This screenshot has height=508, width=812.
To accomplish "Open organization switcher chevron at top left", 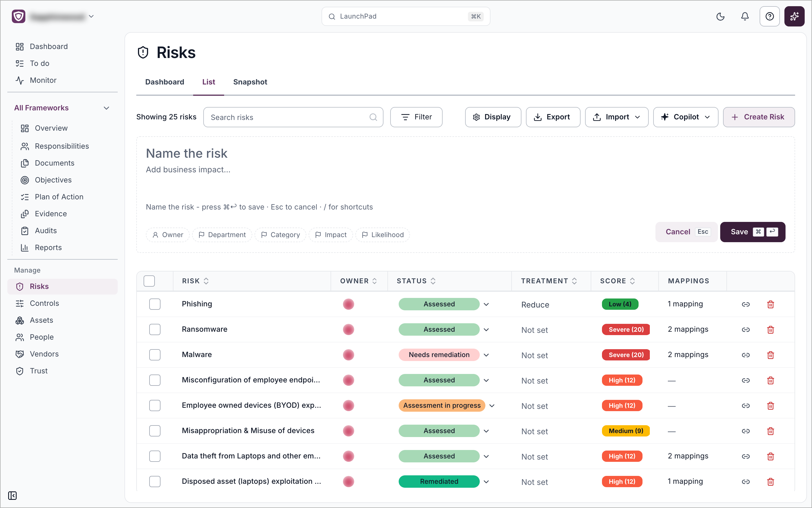I will (91, 16).
